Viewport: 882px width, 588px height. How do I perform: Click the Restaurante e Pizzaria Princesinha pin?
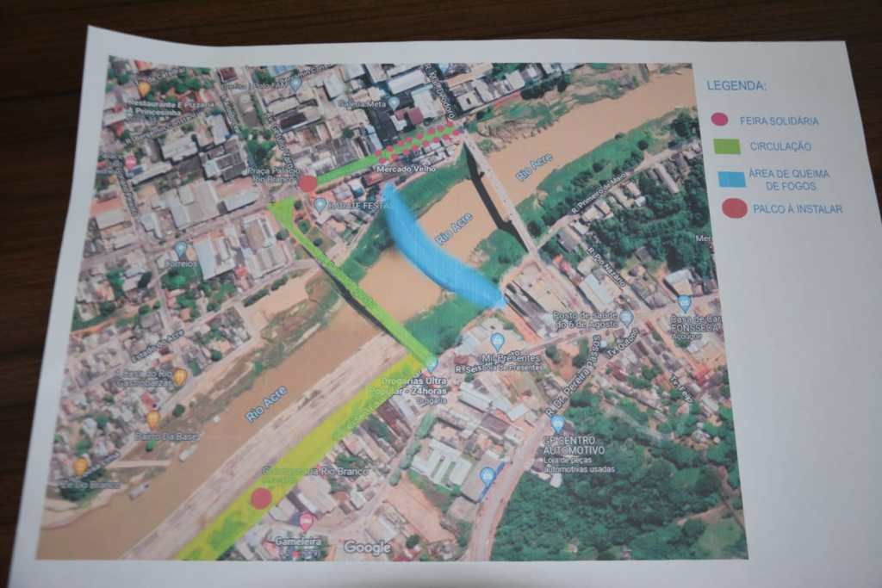144,88
